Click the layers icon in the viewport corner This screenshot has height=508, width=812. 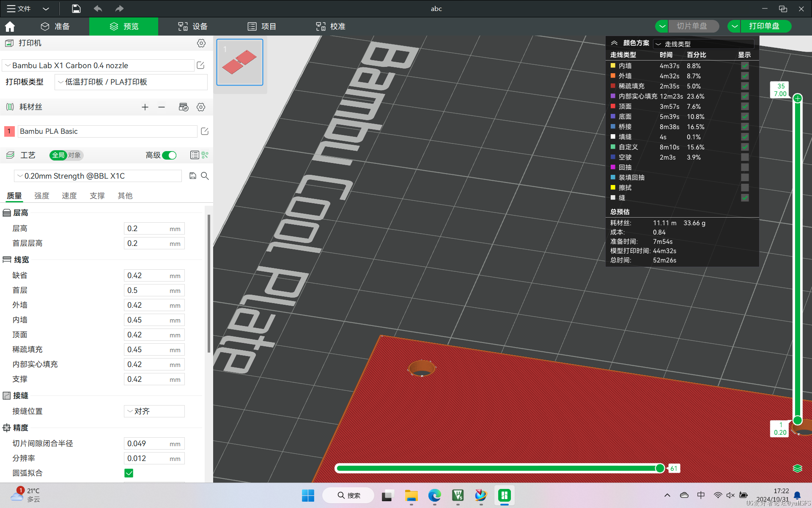798,468
